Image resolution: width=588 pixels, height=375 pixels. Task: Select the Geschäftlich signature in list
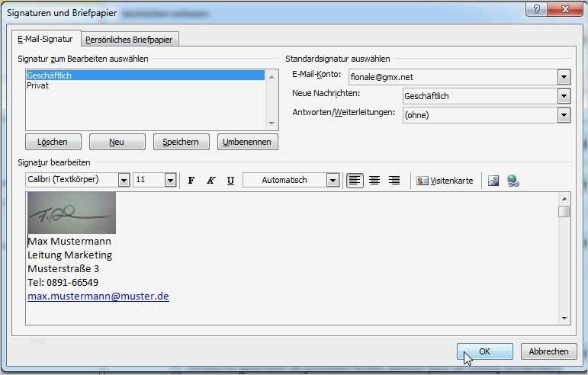pos(146,75)
